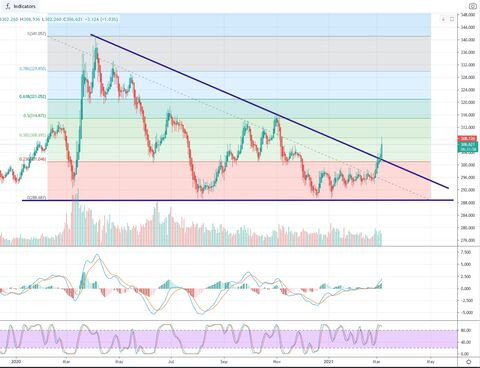The width and height of the screenshot is (480, 368).
Task: Click the 0.000 MACD axis label
Action: [467, 289]
